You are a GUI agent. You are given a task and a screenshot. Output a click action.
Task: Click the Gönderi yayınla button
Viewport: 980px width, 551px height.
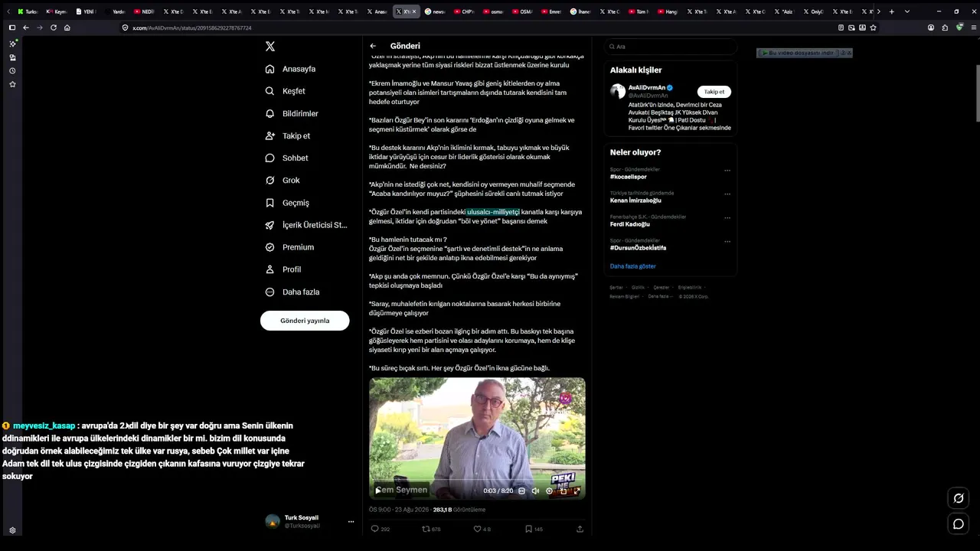point(305,321)
